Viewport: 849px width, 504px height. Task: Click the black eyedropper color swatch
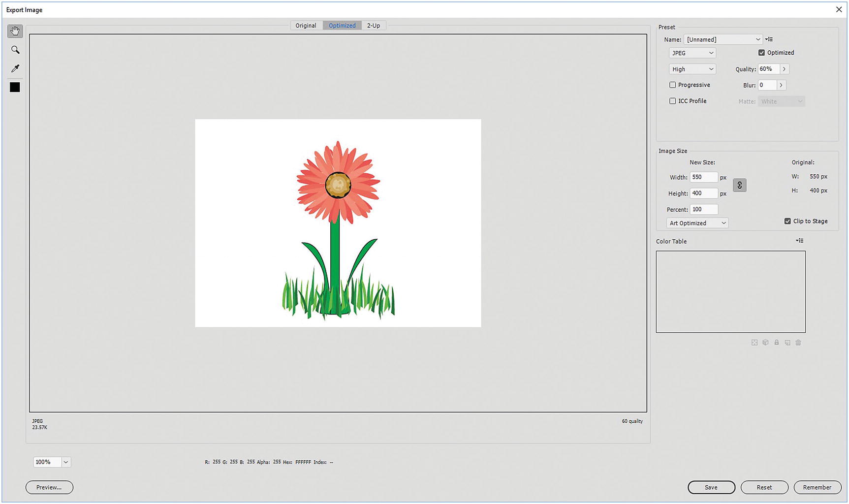(x=15, y=87)
